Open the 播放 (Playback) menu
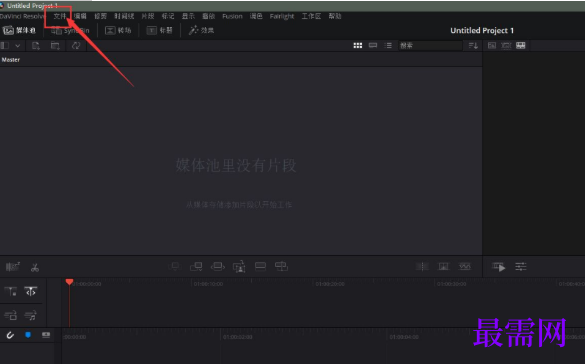 (x=208, y=16)
